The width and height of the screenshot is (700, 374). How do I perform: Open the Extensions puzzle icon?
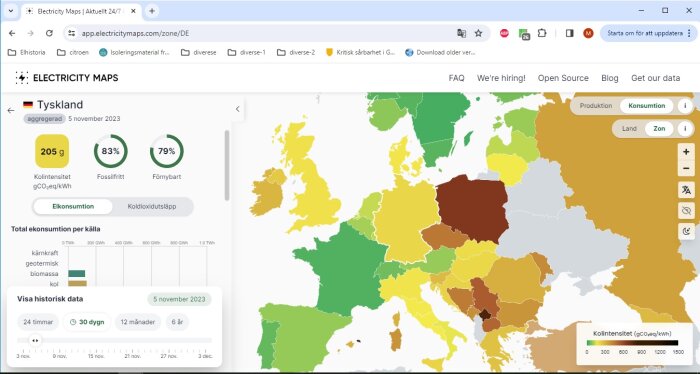[542, 33]
